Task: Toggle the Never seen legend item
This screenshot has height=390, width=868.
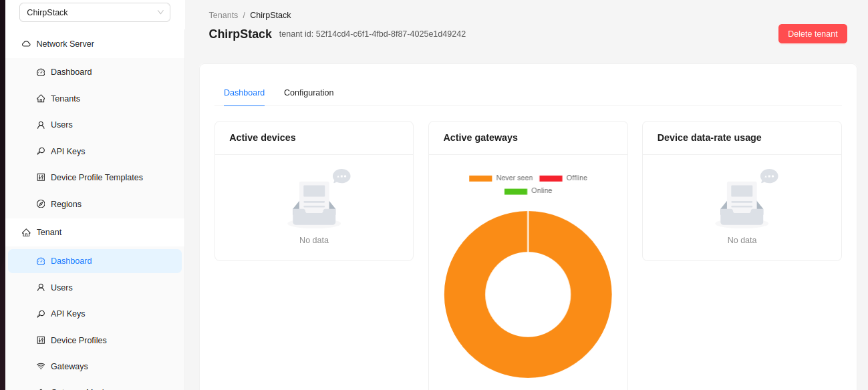Action: click(501, 178)
